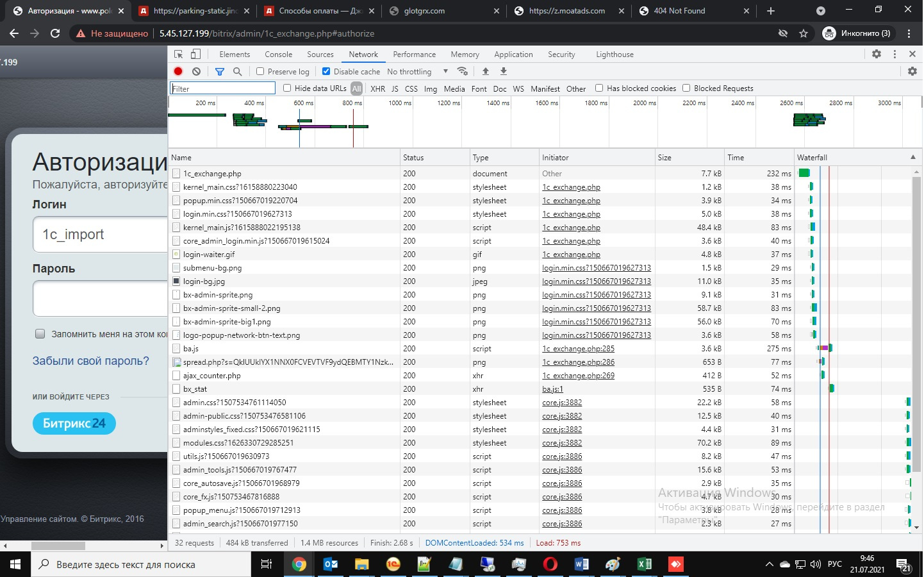Close the DevTools panel
The height and width of the screenshot is (577, 924).
[912, 54]
